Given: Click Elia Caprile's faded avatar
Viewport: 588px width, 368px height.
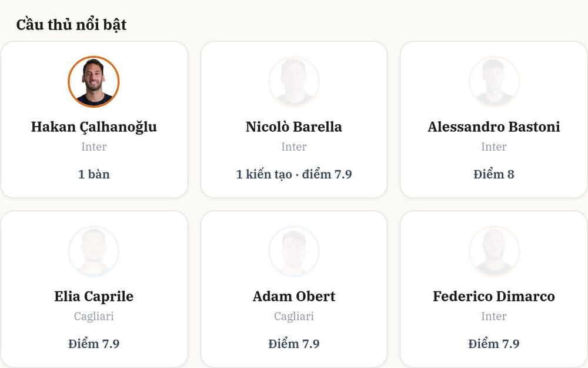Looking at the screenshot, I should tap(93, 251).
